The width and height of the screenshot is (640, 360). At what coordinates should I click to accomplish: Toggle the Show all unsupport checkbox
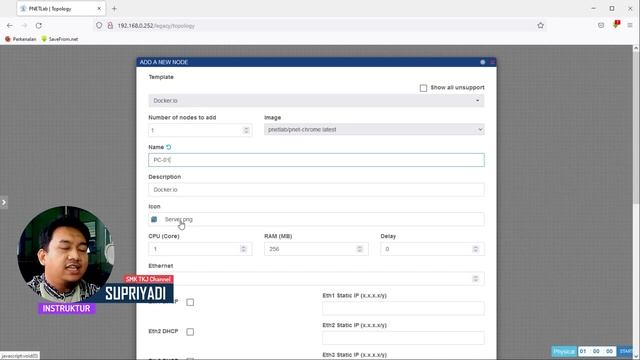tap(423, 88)
